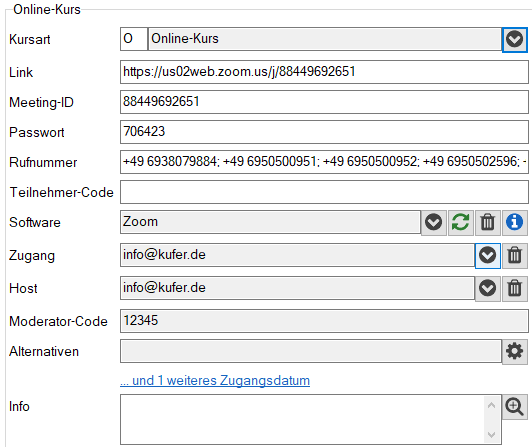
Task: Open the Kursart dropdown arrow
Action: tap(514, 39)
